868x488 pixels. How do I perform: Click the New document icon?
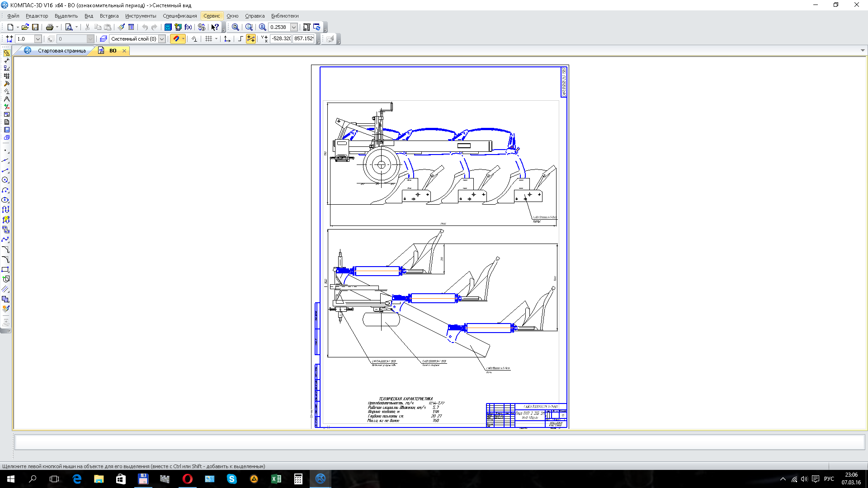[10, 27]
